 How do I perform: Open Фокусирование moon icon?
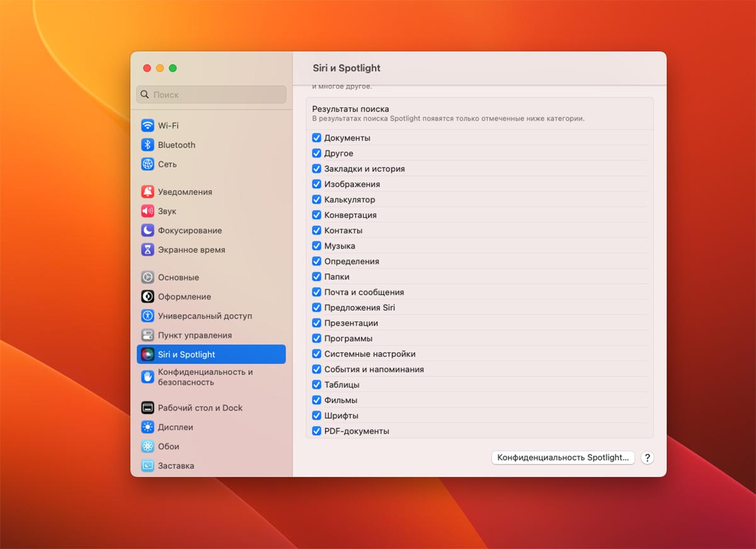click(147, 231)
